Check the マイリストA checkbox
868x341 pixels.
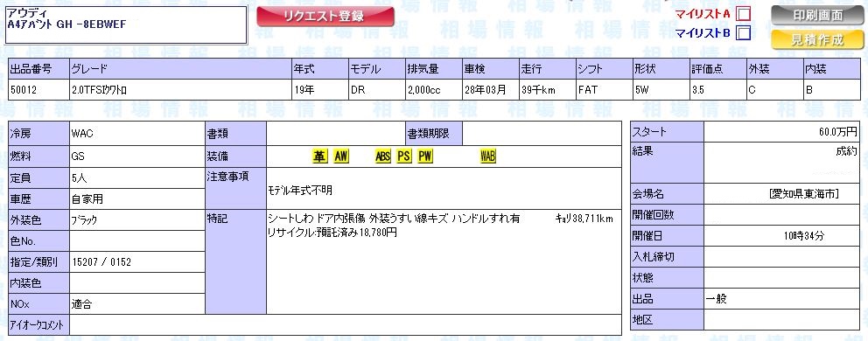click(745, 13)
